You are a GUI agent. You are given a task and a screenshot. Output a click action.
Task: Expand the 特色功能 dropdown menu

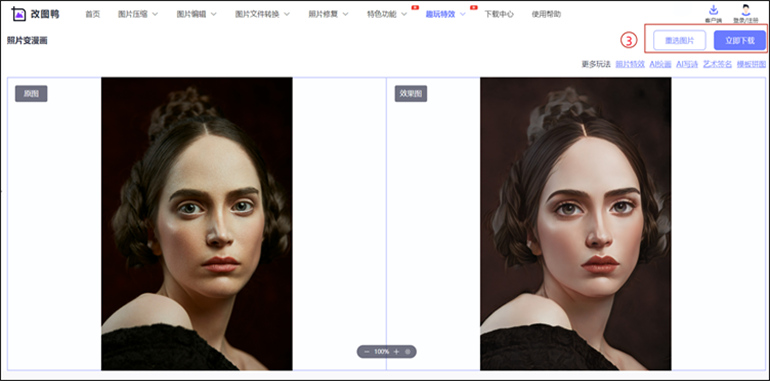387,14
